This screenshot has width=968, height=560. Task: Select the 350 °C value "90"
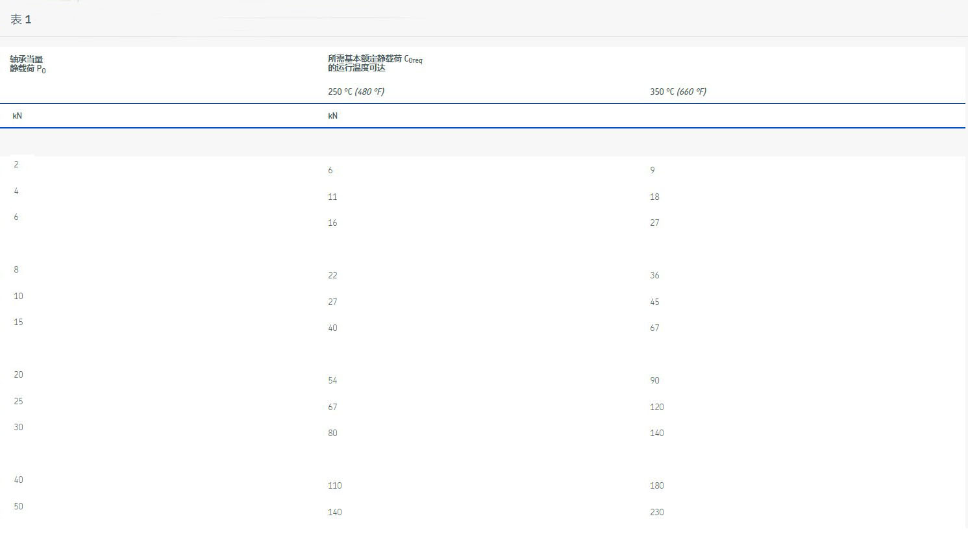(x=654, y=381)
